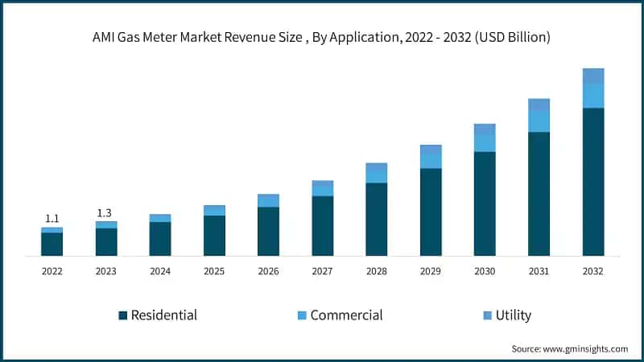Click the 2025 axis label
Viewport: 644px width, 362px height.
click(x=214, y=271)
